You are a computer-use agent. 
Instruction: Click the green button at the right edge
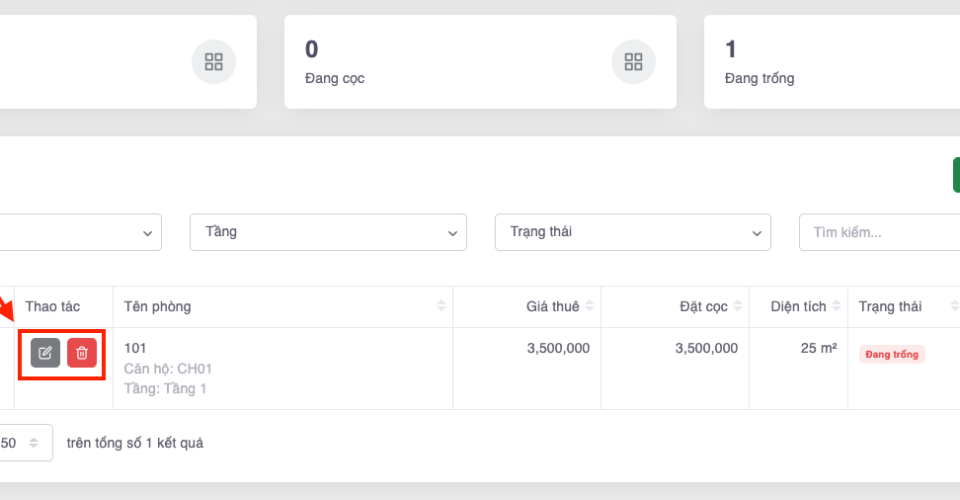[x=955, y=174]
